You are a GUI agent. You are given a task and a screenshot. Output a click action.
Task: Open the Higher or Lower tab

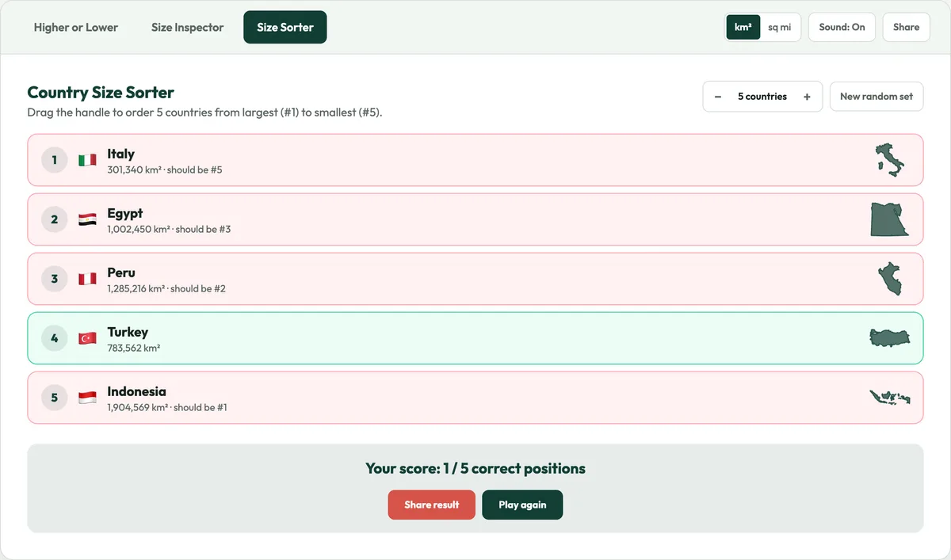click(x=76, y=27)
